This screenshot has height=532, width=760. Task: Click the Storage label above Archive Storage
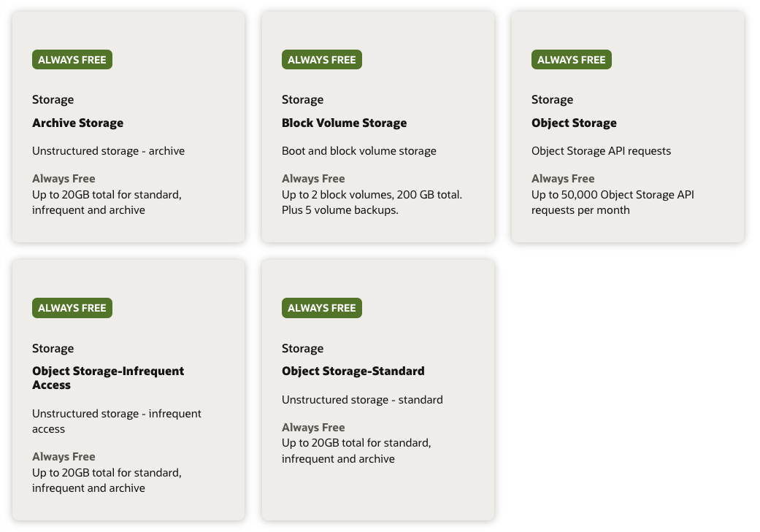[53, 99]
